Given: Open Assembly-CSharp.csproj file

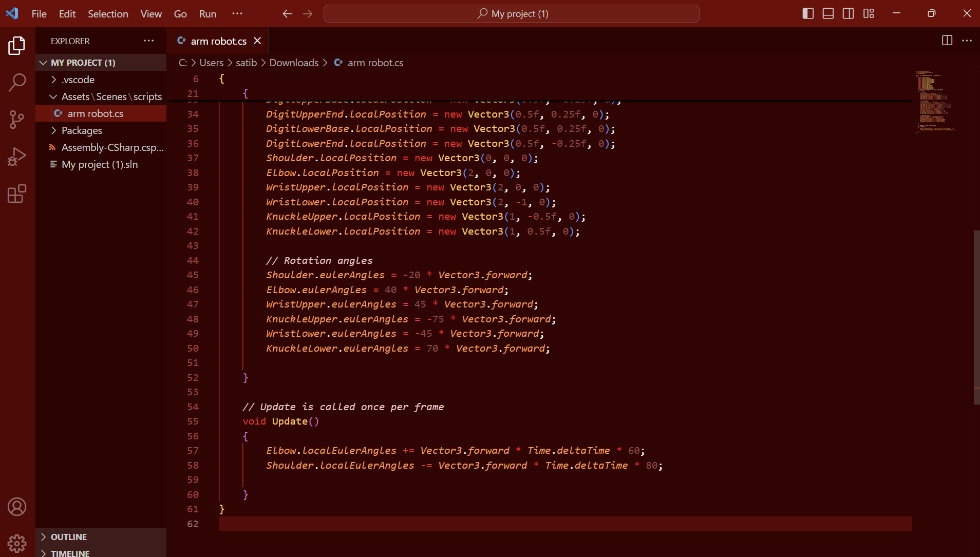Looking at the screenshot, I should coord(101,147).
